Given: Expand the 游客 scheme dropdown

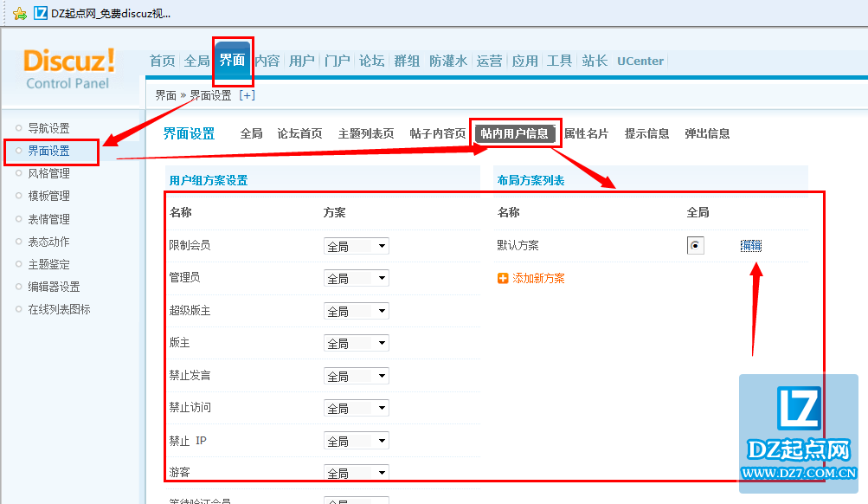Looking at the screenshot, I should click(356, 474).
